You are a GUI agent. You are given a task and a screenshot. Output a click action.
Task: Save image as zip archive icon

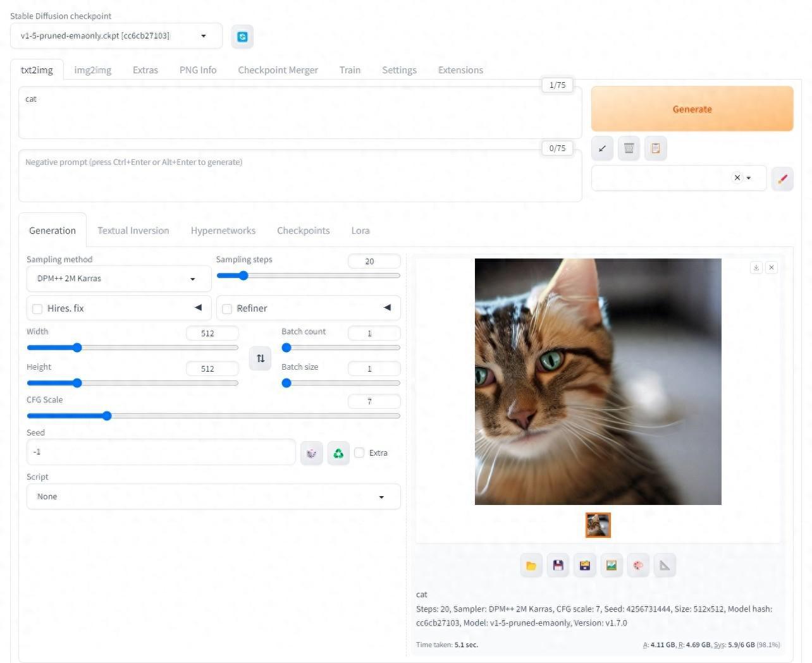(585, 566)
